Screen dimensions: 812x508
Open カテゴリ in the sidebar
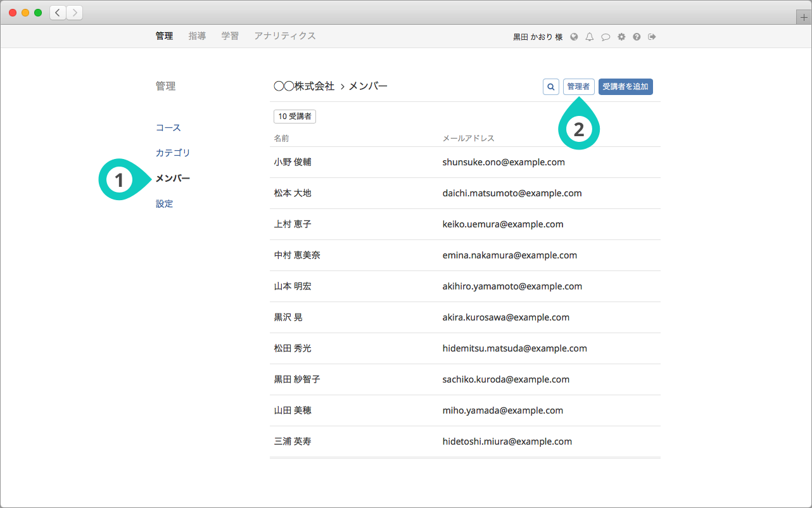(x=173, y=153)
